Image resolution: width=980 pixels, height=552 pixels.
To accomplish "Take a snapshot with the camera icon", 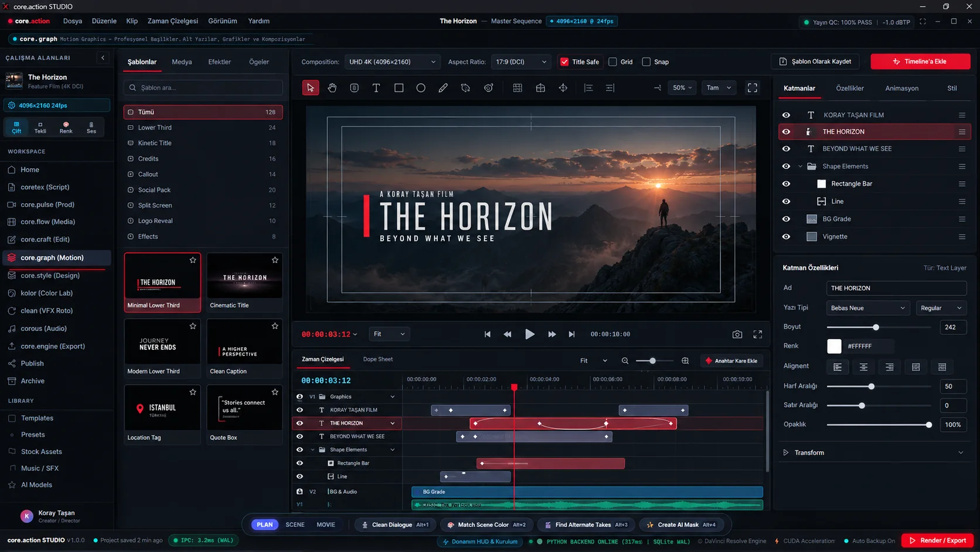I will pyautogui.click(x=737, y=334).
